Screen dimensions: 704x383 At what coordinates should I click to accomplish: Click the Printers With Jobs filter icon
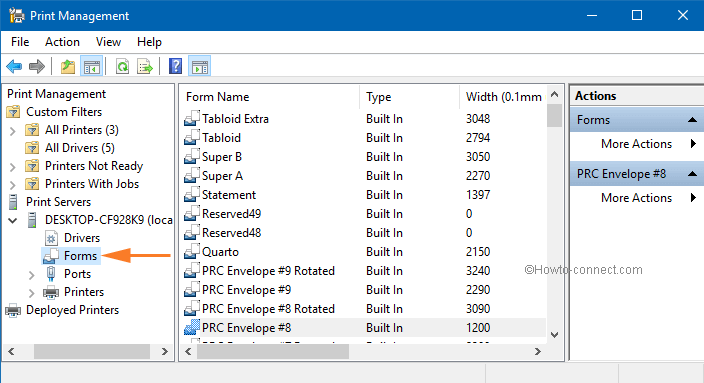point(32,184)
